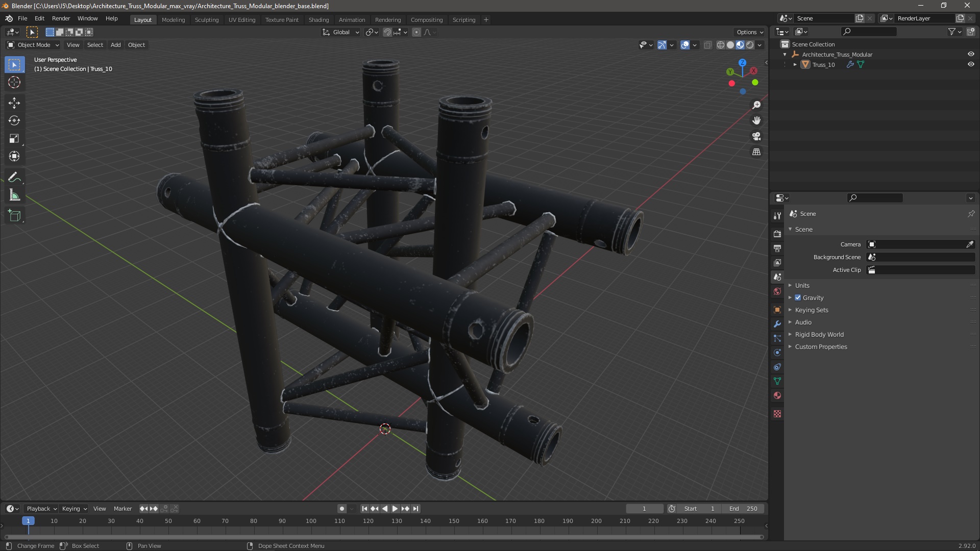
Task: Open Modifier properties wrench tab
Action: coord(777,324)
